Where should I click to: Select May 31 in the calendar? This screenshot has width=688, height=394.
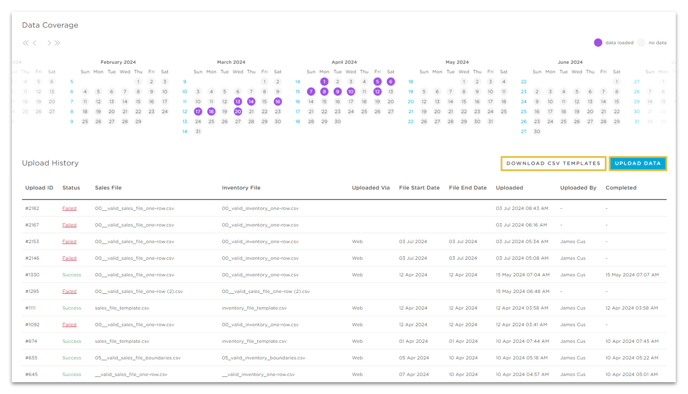[x=491, y=122]
